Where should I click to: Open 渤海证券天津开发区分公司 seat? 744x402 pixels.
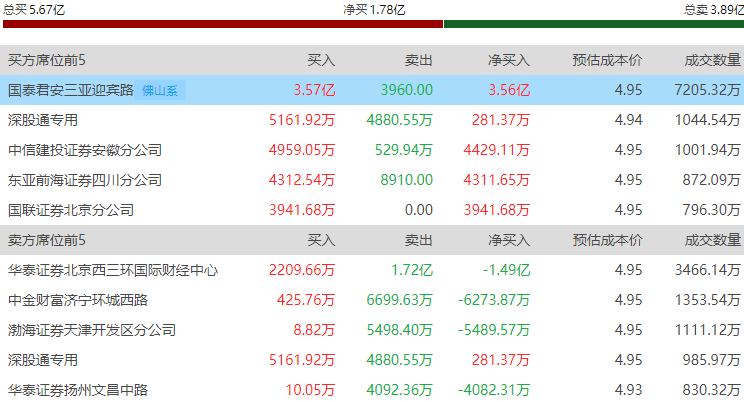coord(92,330)
